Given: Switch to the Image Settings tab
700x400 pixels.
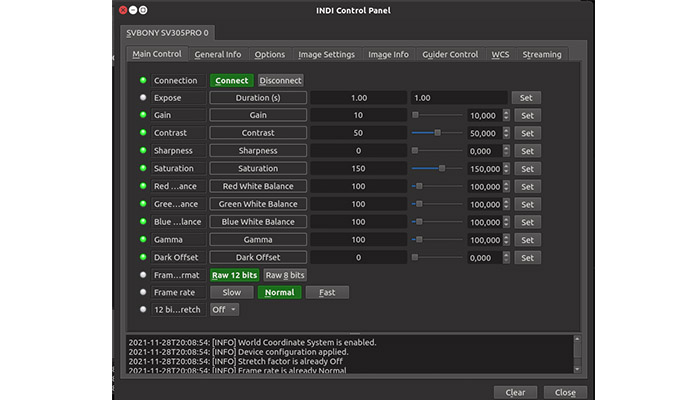Looking at the screenshot, I should (x=326, y=54).
